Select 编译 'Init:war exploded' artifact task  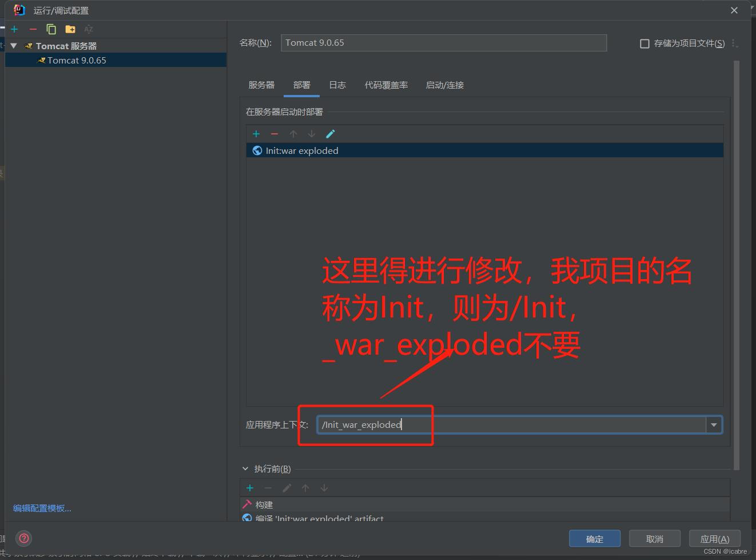click(x=485, y=518)
